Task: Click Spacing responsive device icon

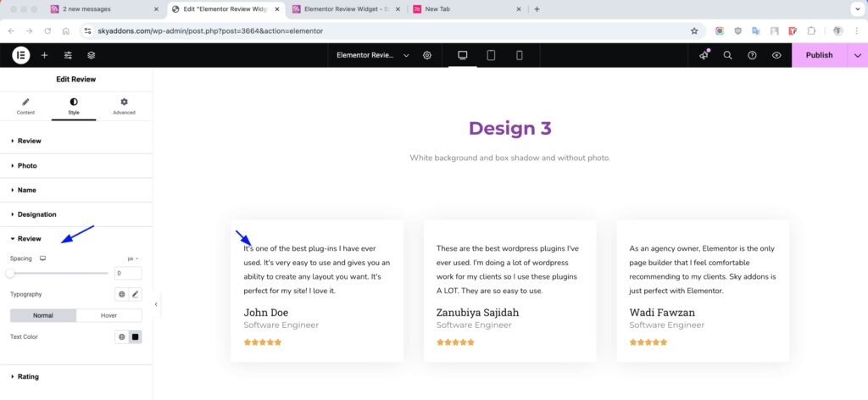Action: tap(42, 258)
